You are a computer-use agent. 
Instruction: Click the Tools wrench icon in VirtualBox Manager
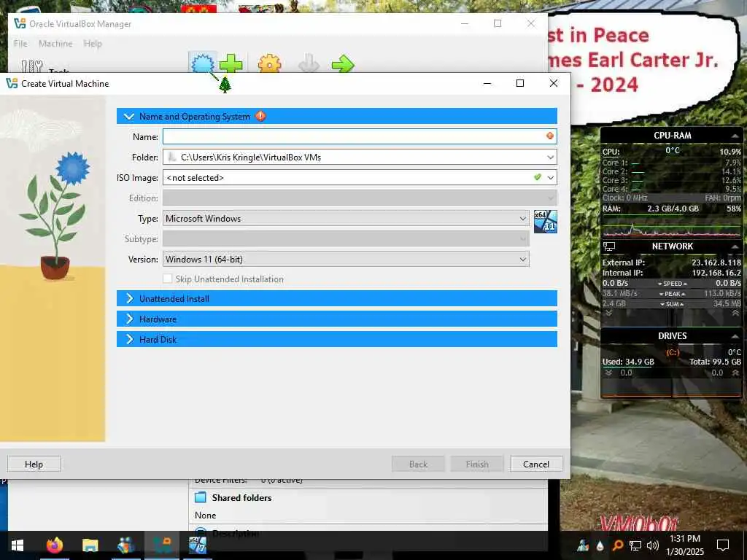pyautogui.click(x=32, y=66)
